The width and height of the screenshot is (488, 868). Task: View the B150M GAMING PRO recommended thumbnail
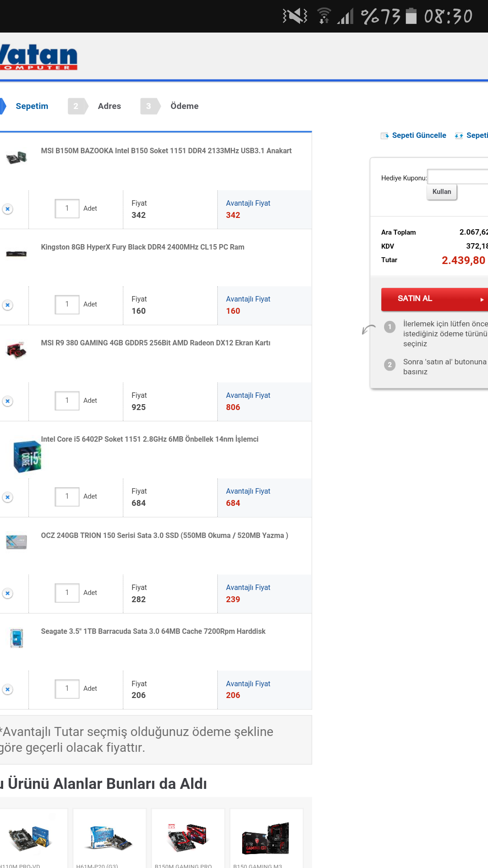tap(188, 837)
